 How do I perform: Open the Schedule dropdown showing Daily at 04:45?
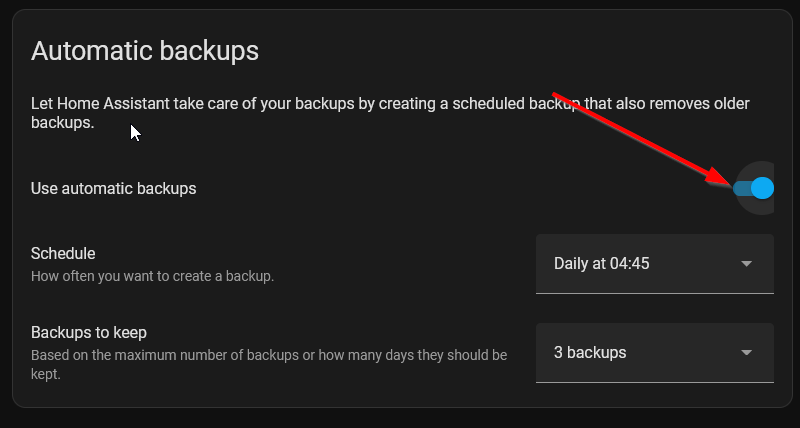click(655, 264)
